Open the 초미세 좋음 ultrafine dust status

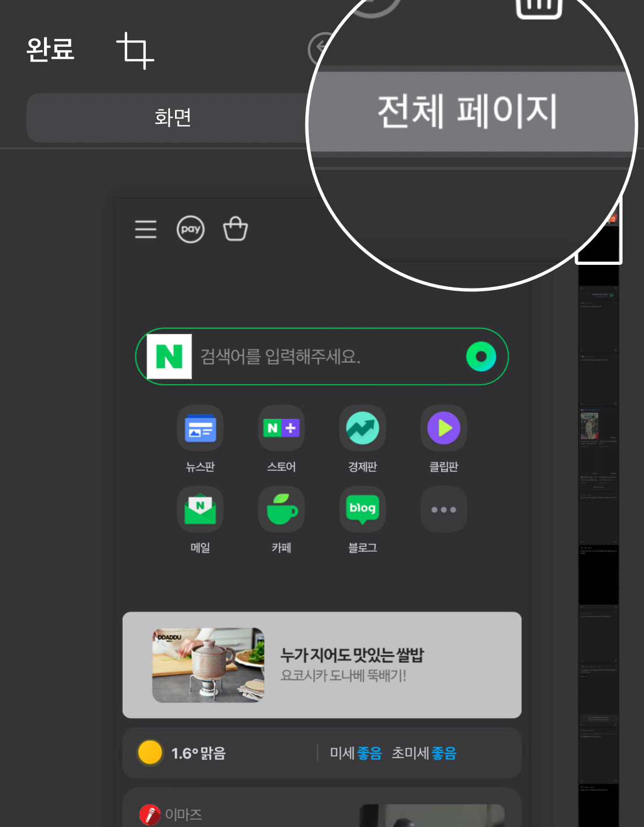tap(424, 753)
